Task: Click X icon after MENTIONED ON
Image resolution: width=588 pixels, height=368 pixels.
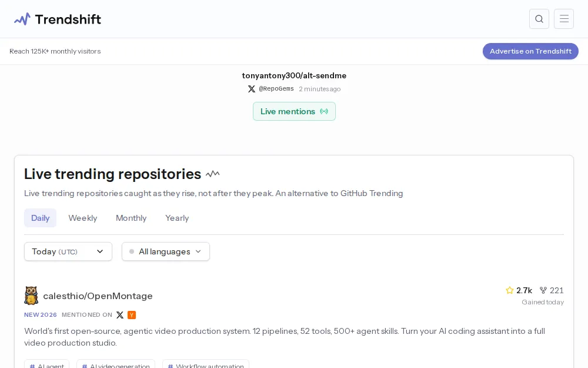Action: pos(119,314)
